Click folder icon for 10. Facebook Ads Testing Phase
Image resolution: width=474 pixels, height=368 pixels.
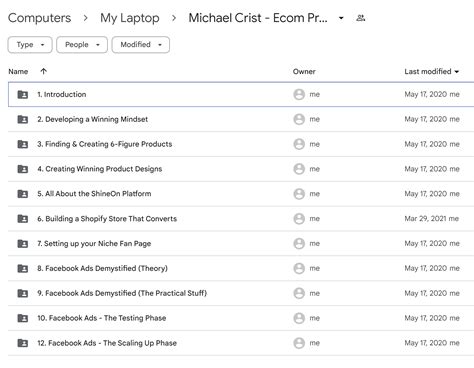click(23, 318)
